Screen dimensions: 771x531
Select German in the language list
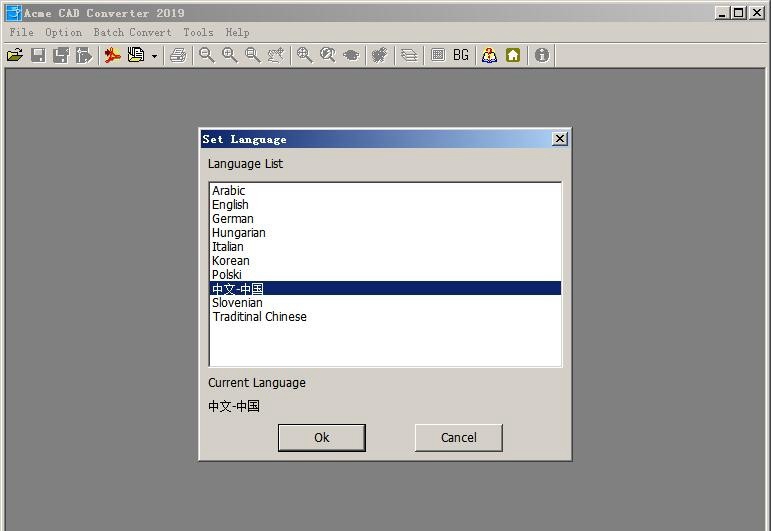[x=385, y=218]
